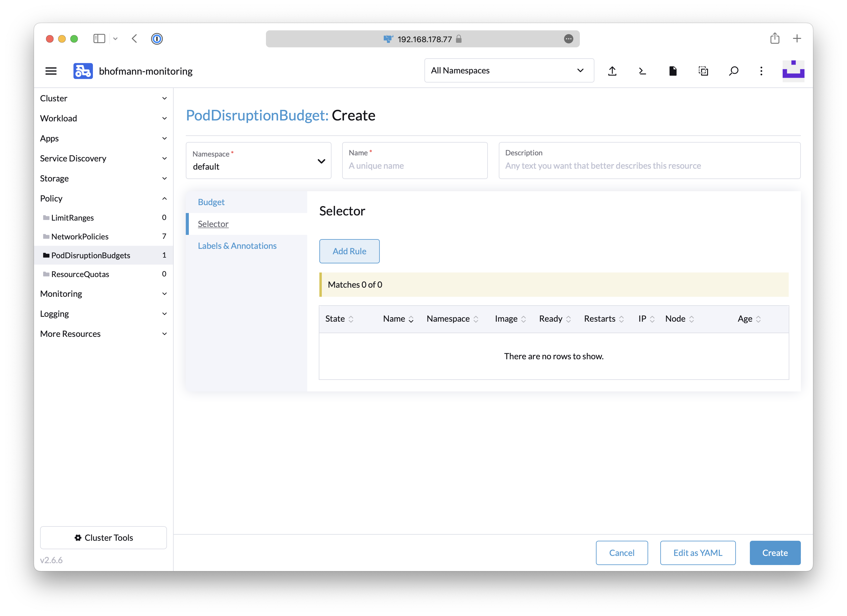Expand the Apps sidebar section
This screenshot has width=847, height=616.
pos(104,138)
